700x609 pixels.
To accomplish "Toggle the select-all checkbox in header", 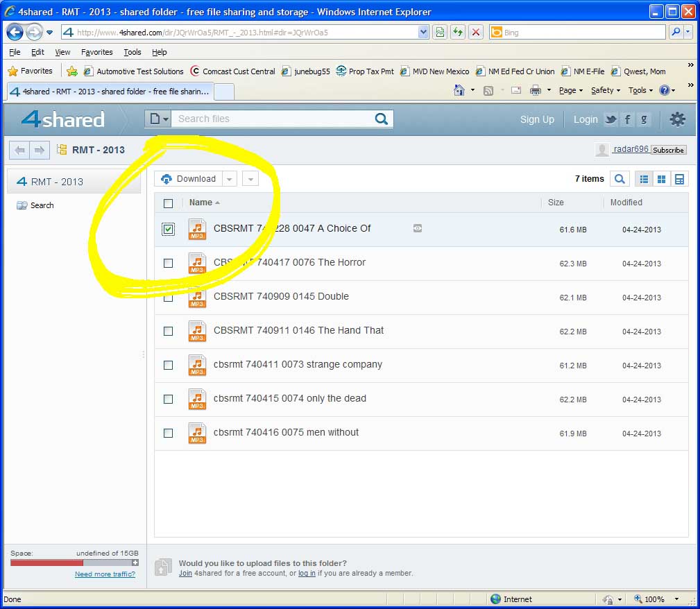I will tap(169, 203).
